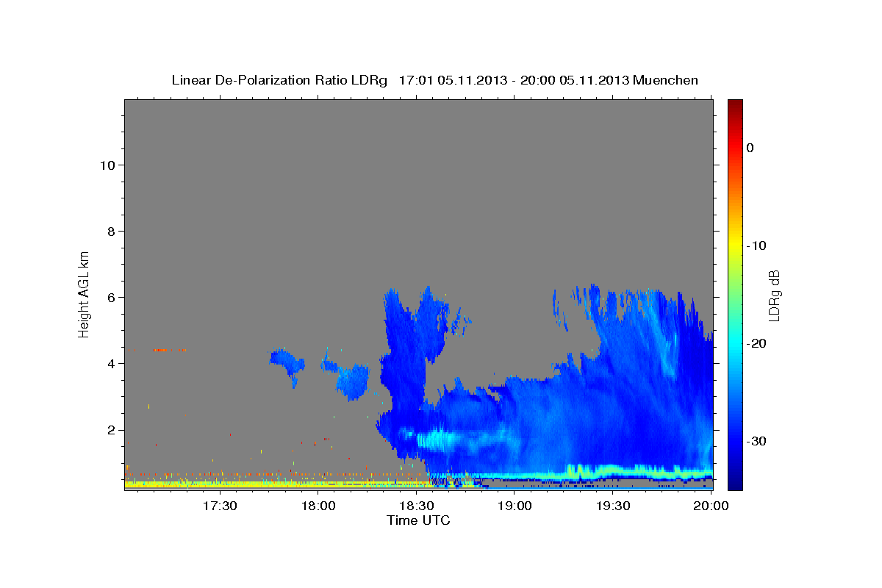882x588 pixels.
Task: Click the colorbar label '-30'
Action: click(756, 441)
